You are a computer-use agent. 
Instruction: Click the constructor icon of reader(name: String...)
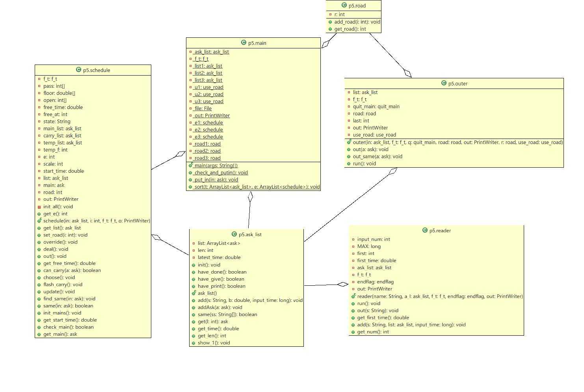coord(353,296)
